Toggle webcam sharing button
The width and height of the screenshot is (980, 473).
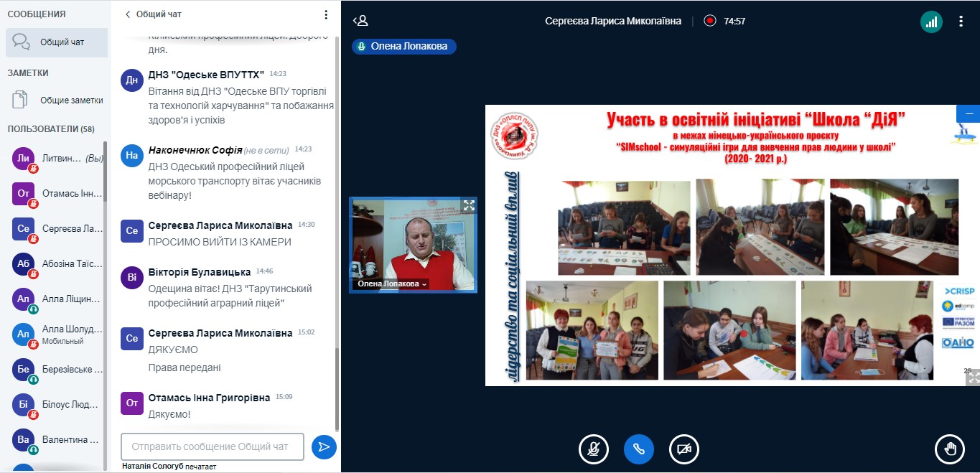pos(683,449)
